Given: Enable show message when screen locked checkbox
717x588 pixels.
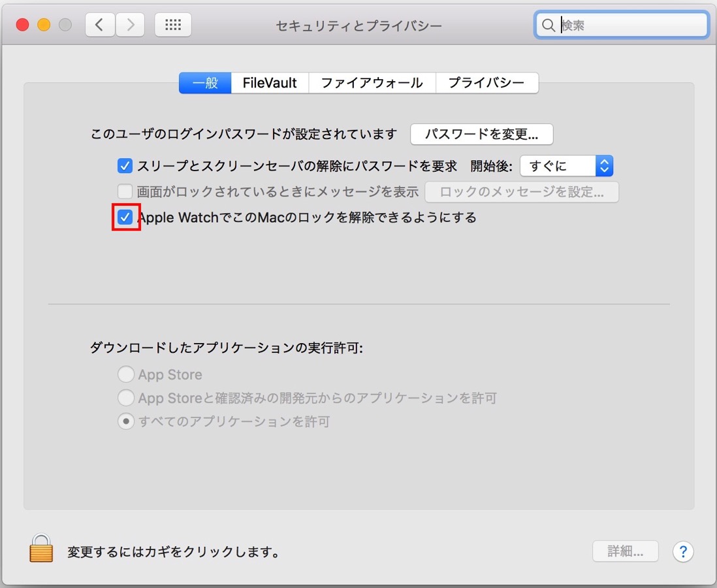Looking at the screenshot, I should tap(125, 191).
